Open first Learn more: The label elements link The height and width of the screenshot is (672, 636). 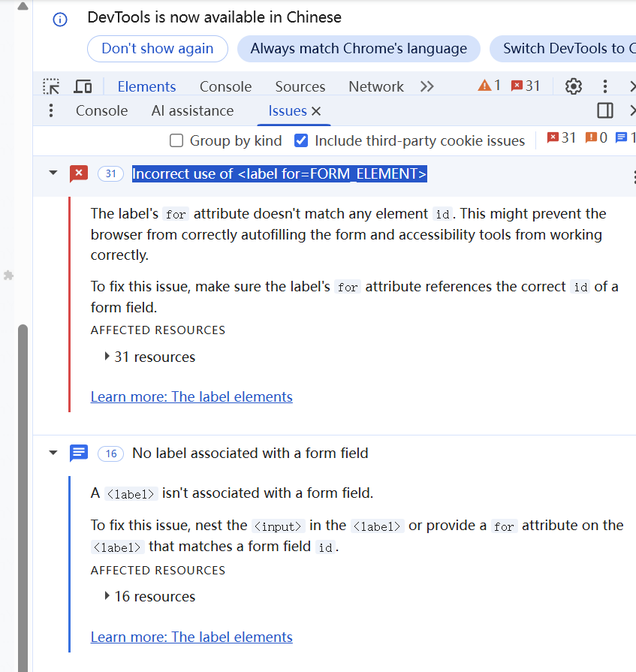click(x=191, y=396)
